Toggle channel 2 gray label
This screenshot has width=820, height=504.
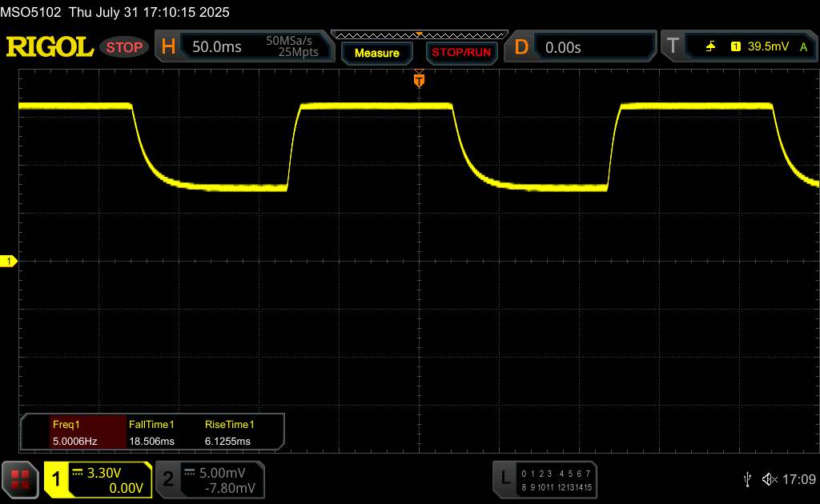(x=168, y=479)
